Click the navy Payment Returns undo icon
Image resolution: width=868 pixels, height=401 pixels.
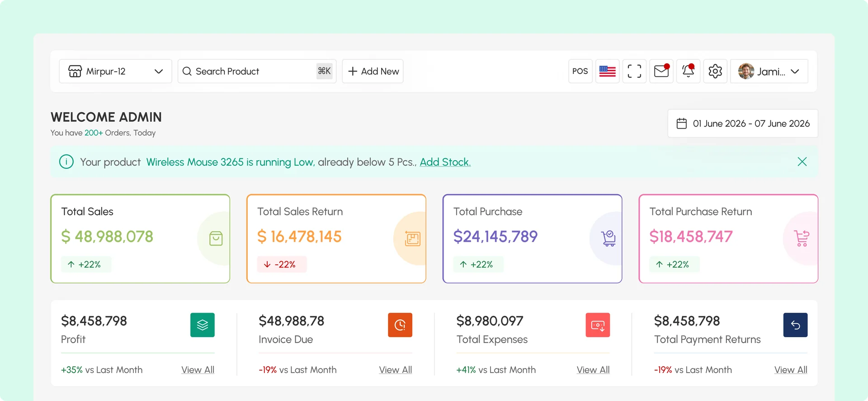[x=796, y=325]
